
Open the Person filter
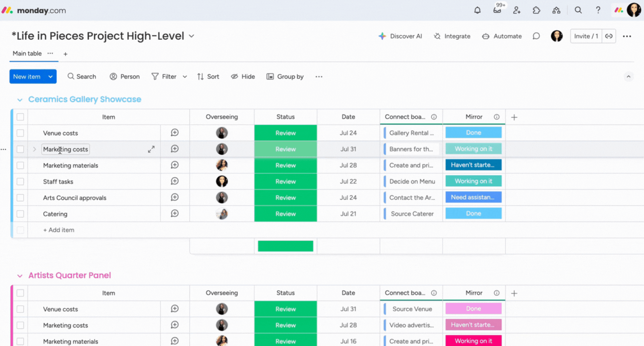[125, 76]
